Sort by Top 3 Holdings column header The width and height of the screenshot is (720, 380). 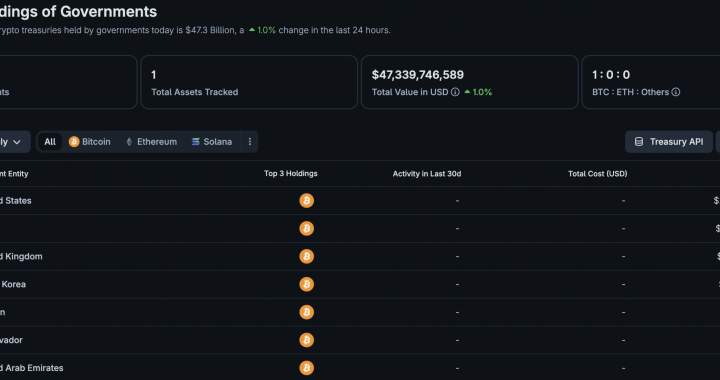pos(291,173)
